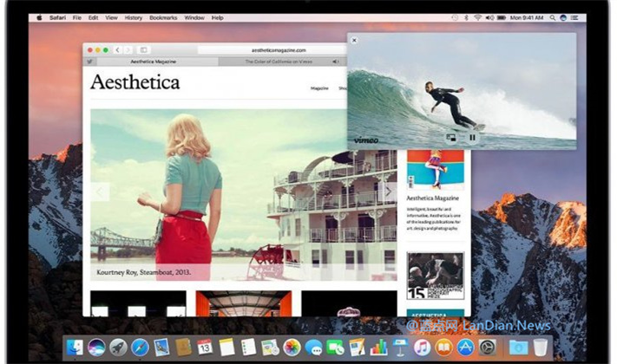Click Wi-Fi status icon in menu bar
This screenshot has height=364, width=617.
point(477,17)
